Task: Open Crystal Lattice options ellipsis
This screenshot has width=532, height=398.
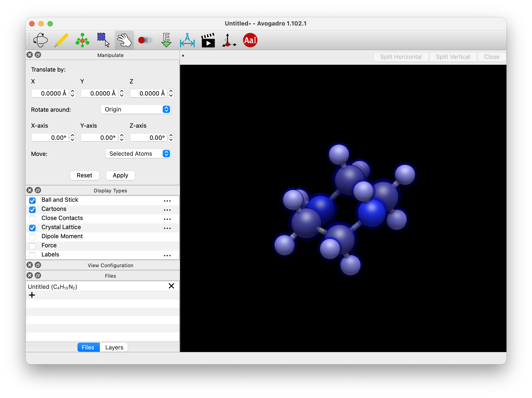Action: (167, 228)
